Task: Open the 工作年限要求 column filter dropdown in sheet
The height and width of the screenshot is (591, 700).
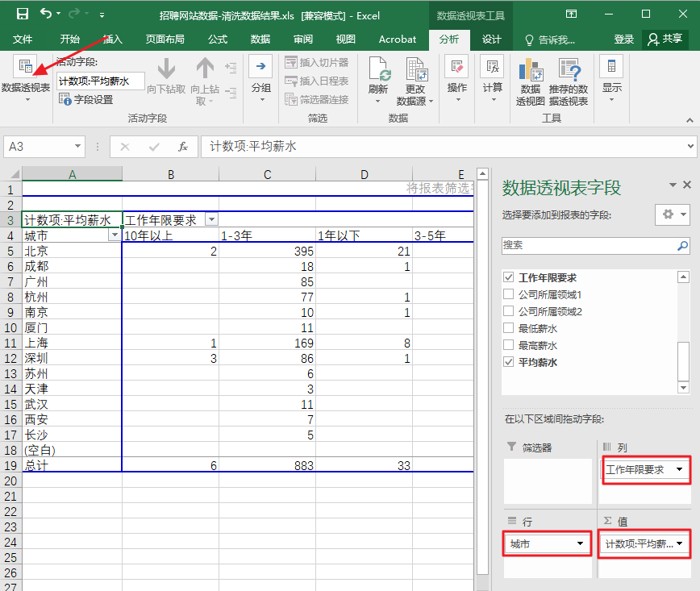Action: point(211,219)
